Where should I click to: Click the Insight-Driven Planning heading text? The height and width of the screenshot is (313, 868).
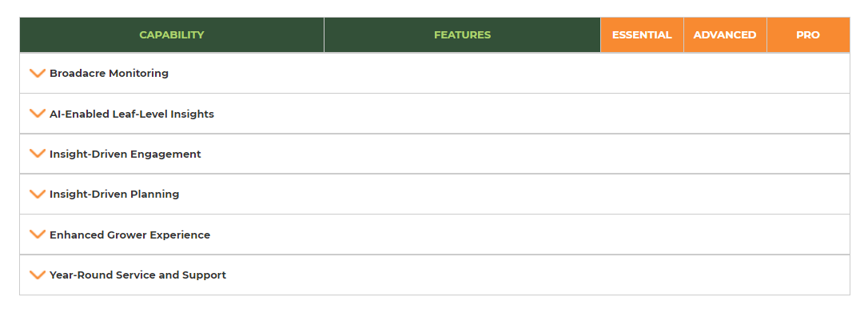point(114,195)
